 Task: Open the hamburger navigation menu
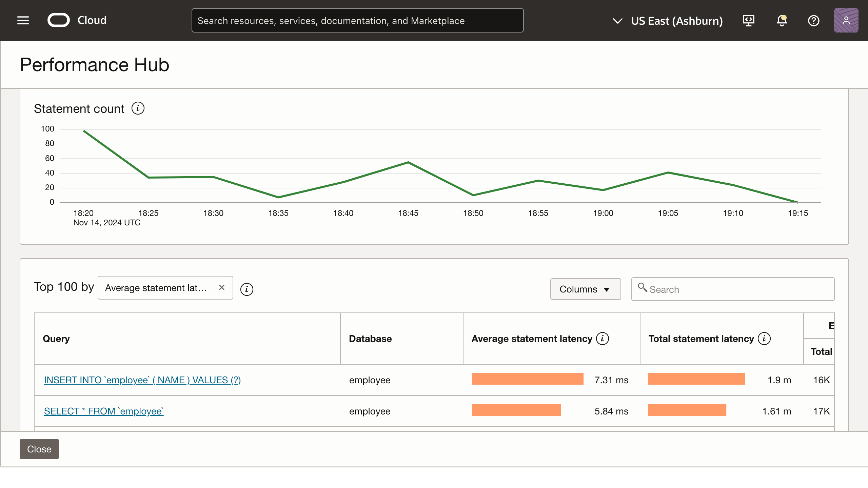pos(23,20)
